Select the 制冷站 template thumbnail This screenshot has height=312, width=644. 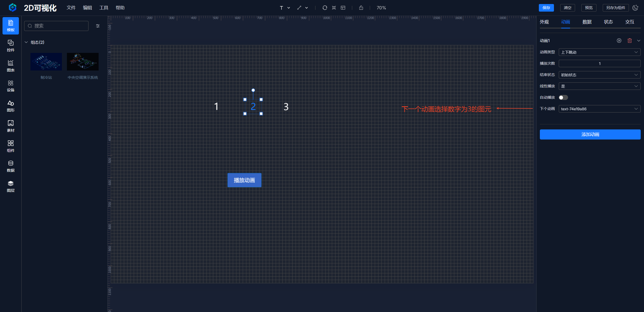pyautogui.click(x=46, y=62)
